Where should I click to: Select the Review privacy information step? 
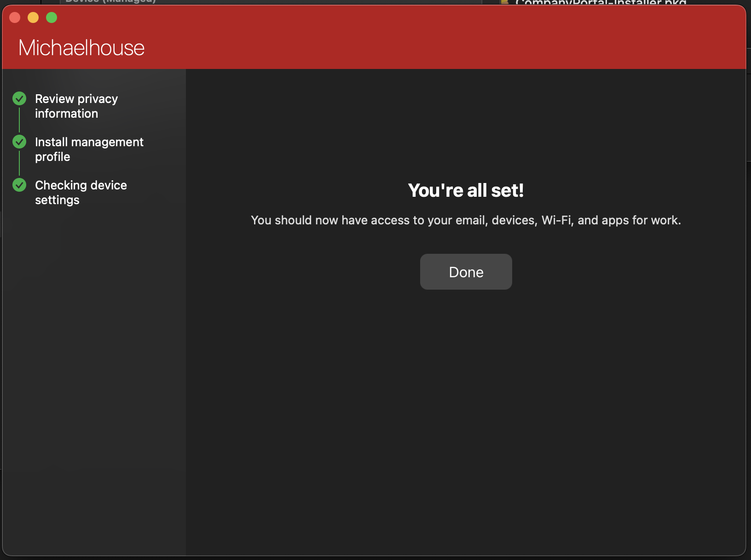[76, 106]
